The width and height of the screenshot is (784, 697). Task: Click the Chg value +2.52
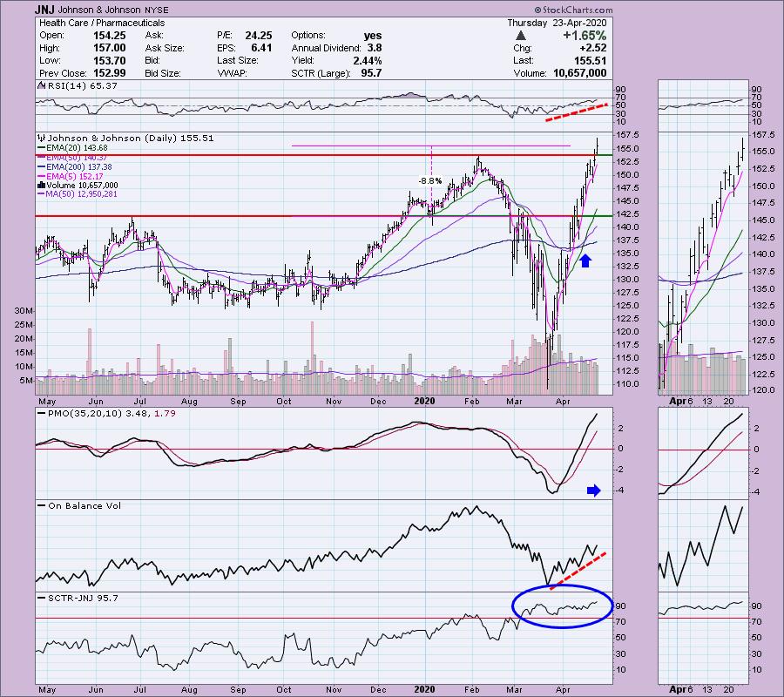click(591, 48)
